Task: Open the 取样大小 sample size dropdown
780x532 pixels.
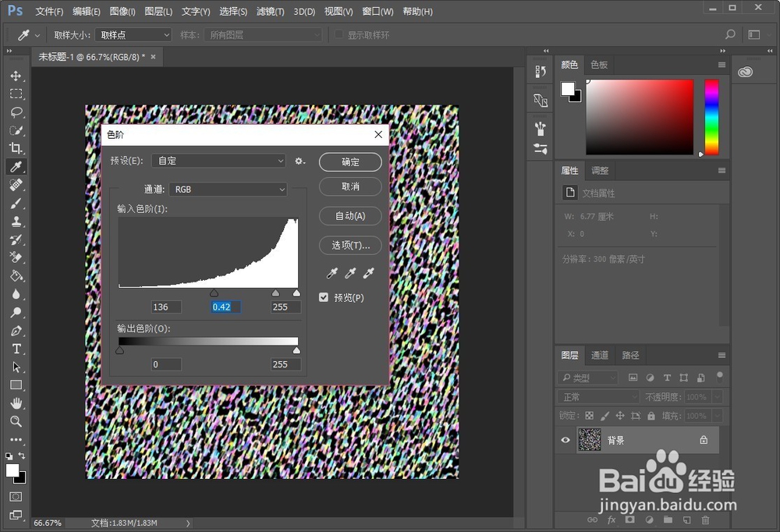Action: (x=133, y=35)
